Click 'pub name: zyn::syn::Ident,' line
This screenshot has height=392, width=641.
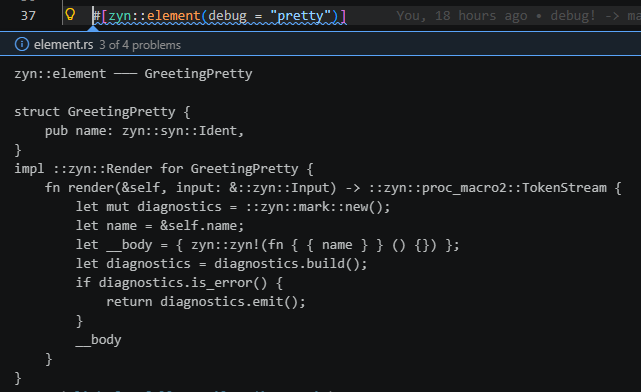(x=144, y=131)
